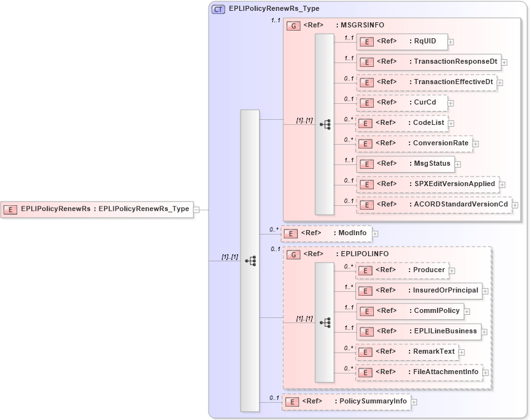Image resolution: width=530 pixels, height=420 pixels.
Task: Select the G icon of the EPLIPOLINFO group
Action: [x=294, y=254]
